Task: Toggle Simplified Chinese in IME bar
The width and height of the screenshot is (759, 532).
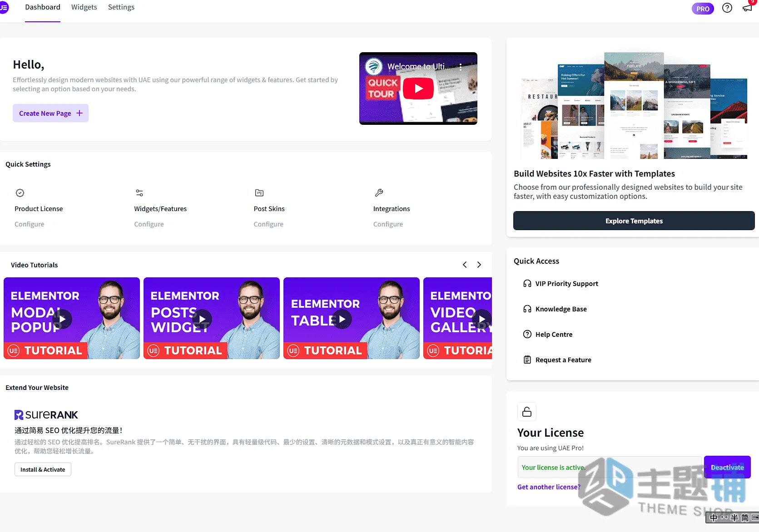Action: [x=745, y=518]
